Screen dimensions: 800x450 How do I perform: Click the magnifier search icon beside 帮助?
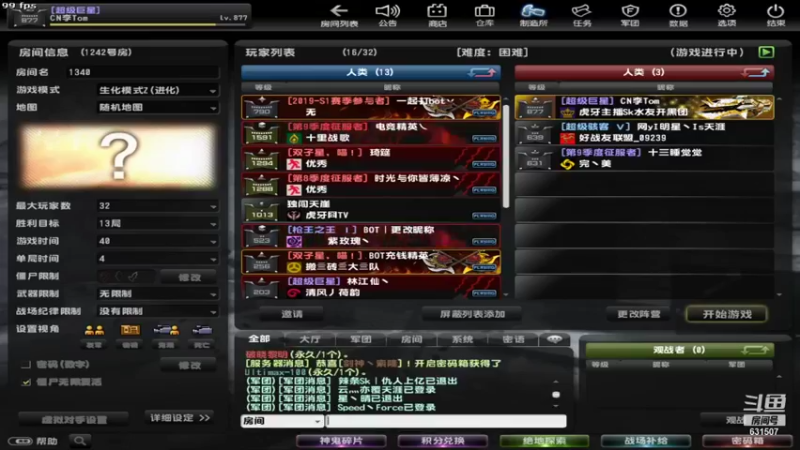(80, 440)
